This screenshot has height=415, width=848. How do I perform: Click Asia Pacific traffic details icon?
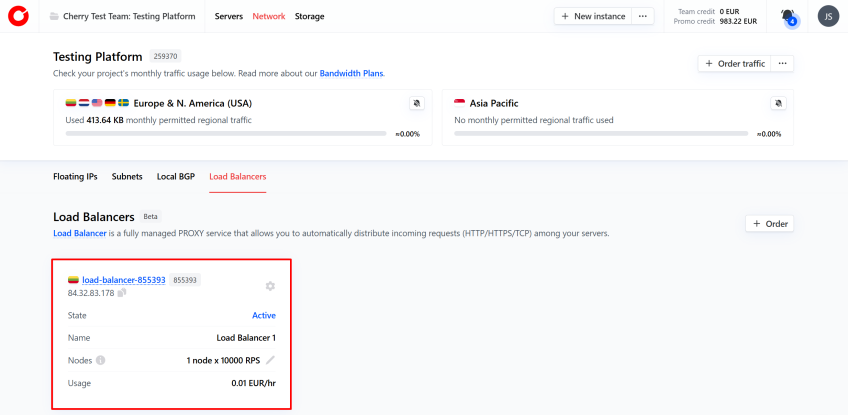[778, 103]
